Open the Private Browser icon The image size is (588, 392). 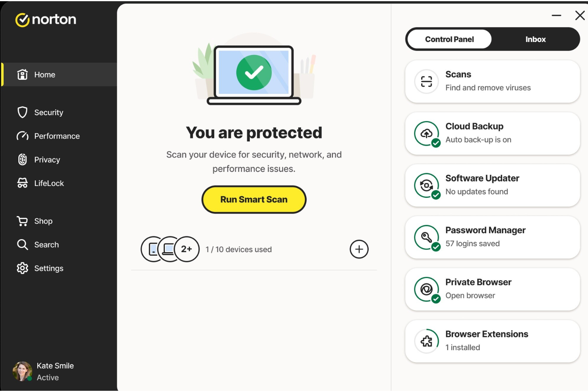[427, 289]
